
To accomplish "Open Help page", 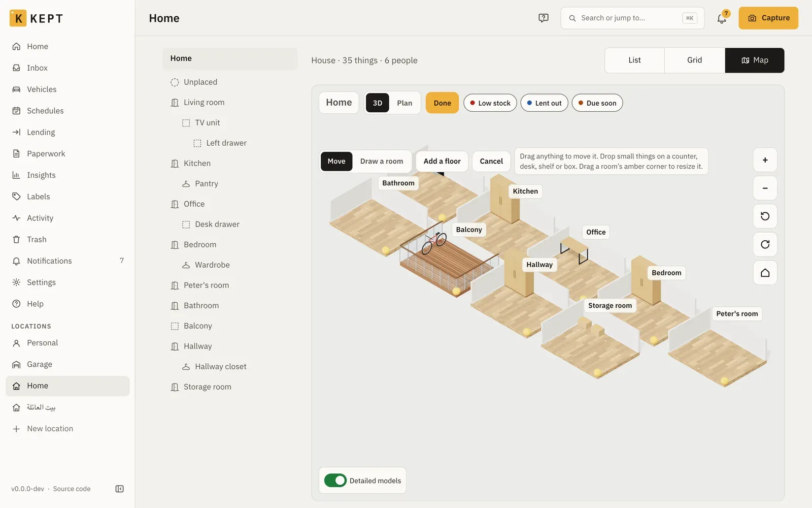I will click(x=67, y=304).
